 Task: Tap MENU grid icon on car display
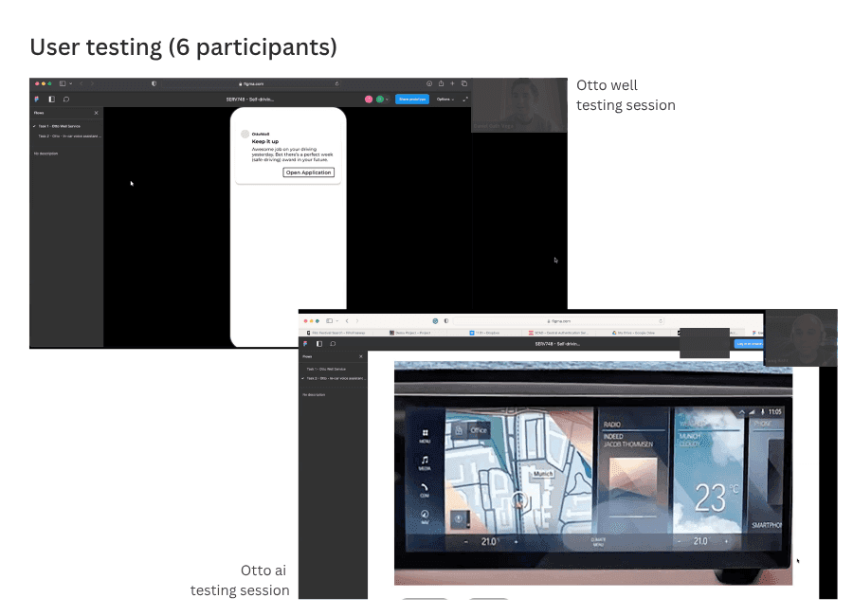tap(425, 435)
